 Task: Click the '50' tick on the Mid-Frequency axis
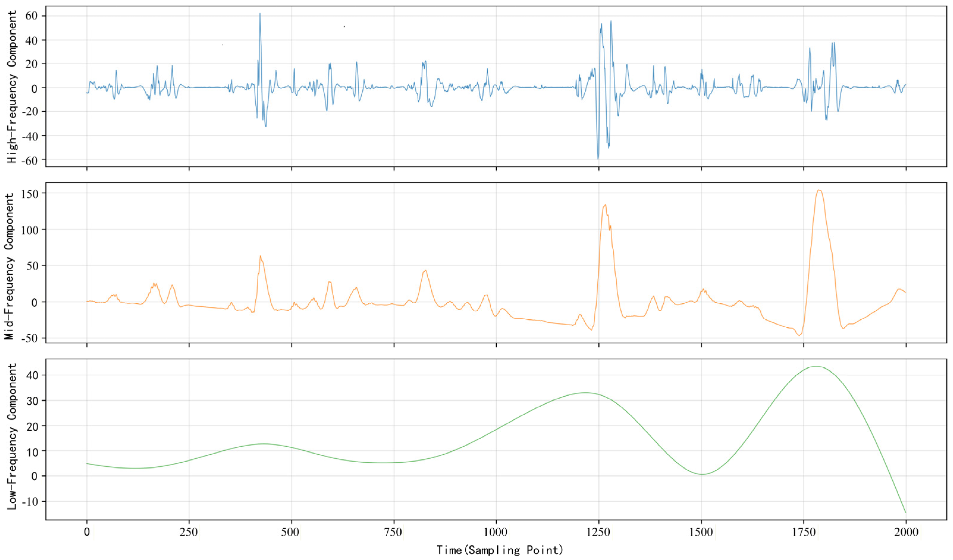(32, 266)
